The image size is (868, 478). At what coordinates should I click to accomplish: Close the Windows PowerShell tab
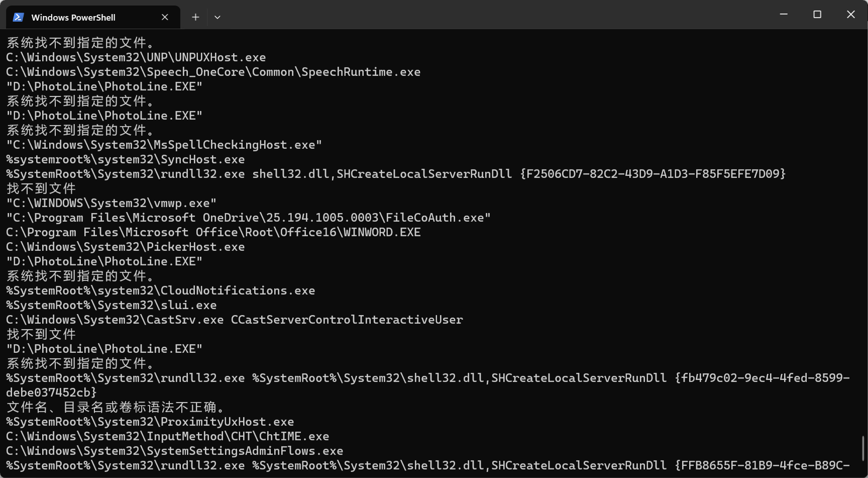tap(165, 17)
